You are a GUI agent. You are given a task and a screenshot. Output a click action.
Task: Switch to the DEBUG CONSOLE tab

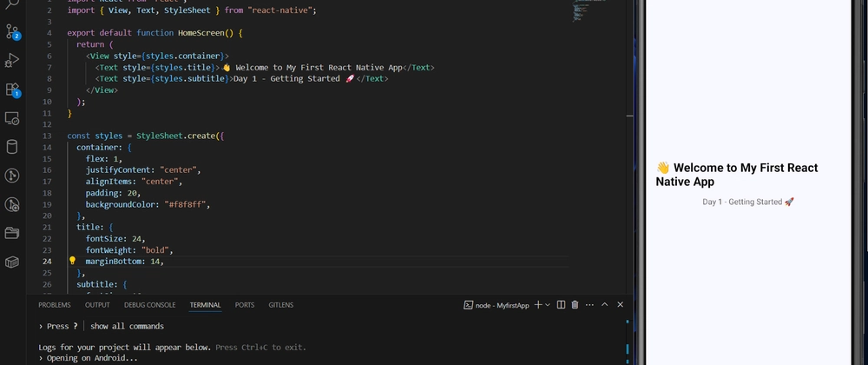click(149, 305)
